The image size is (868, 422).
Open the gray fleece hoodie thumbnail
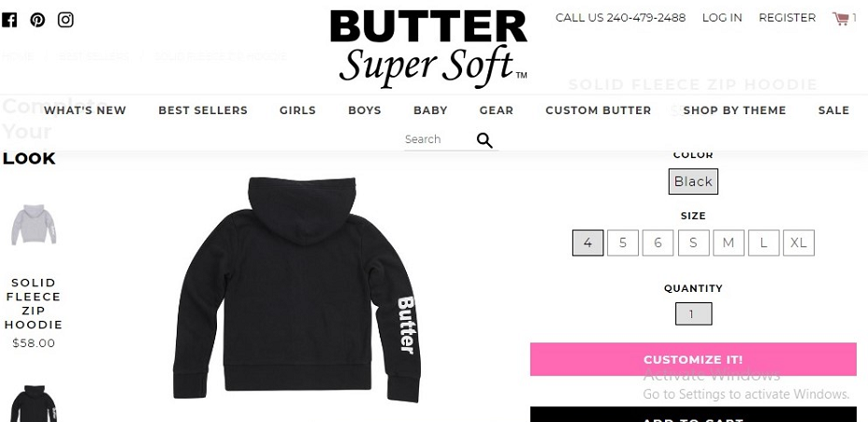pyautogui.click(x=34, y=225)
